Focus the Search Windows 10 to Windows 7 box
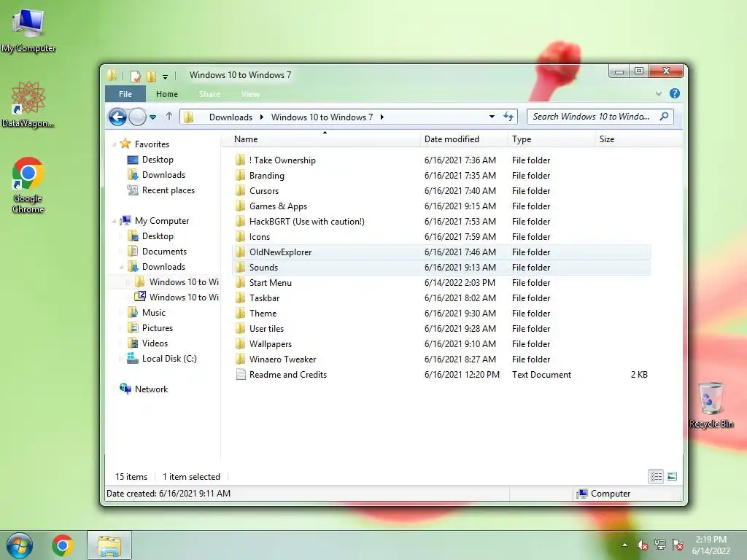The height and width of the screenshot is (560, 747). pyautogui.click(x=600, y=117)
